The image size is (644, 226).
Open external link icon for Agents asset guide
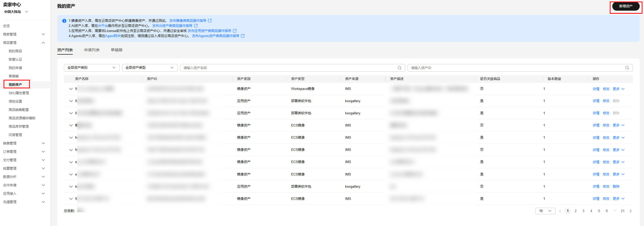tap(243, 36)
